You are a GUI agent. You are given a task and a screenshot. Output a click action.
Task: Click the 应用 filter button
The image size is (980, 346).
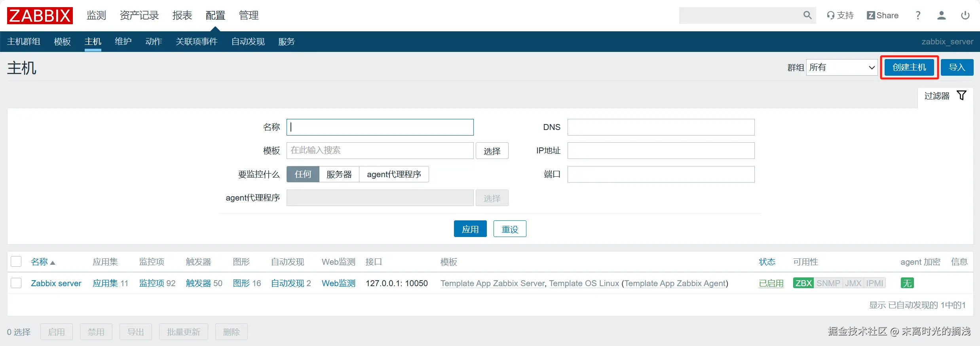pos(470,229)
